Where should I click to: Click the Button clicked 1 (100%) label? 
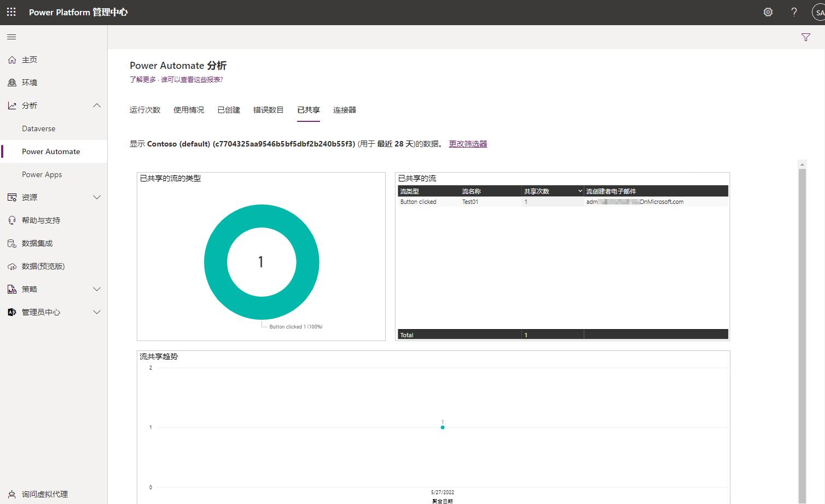coord(296,327)
